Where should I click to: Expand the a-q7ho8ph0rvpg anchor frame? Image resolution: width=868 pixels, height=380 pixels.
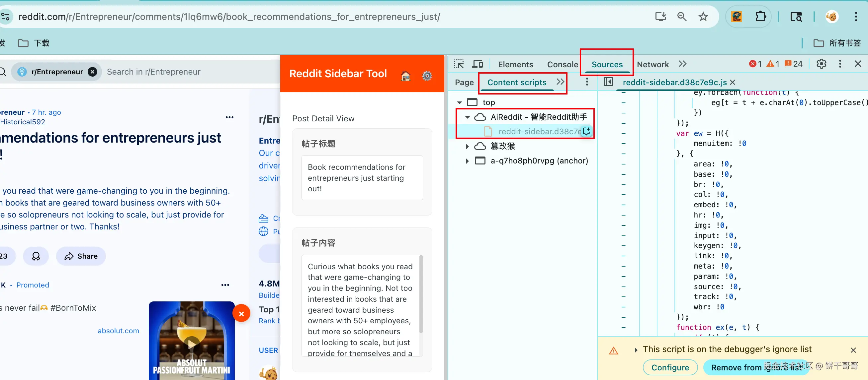467,161
